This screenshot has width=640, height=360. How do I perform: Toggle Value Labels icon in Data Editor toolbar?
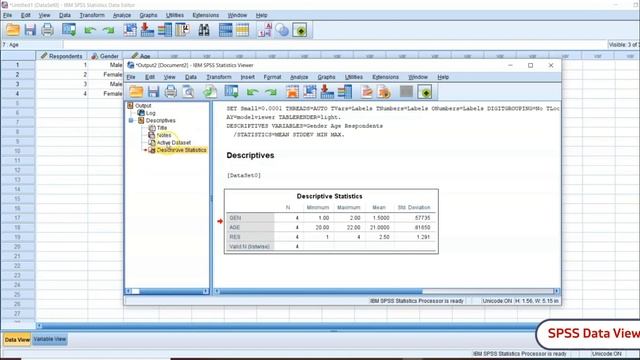(264, 30)
